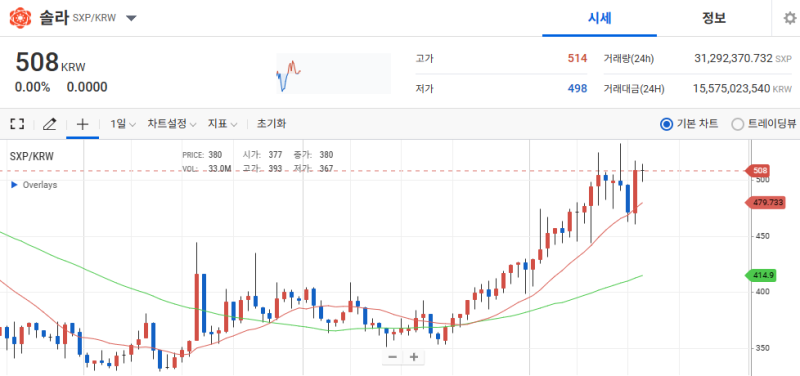Open the 차트설정 dropdown
The width and height of the screenshot is (800, 376).
click(172, 123)
